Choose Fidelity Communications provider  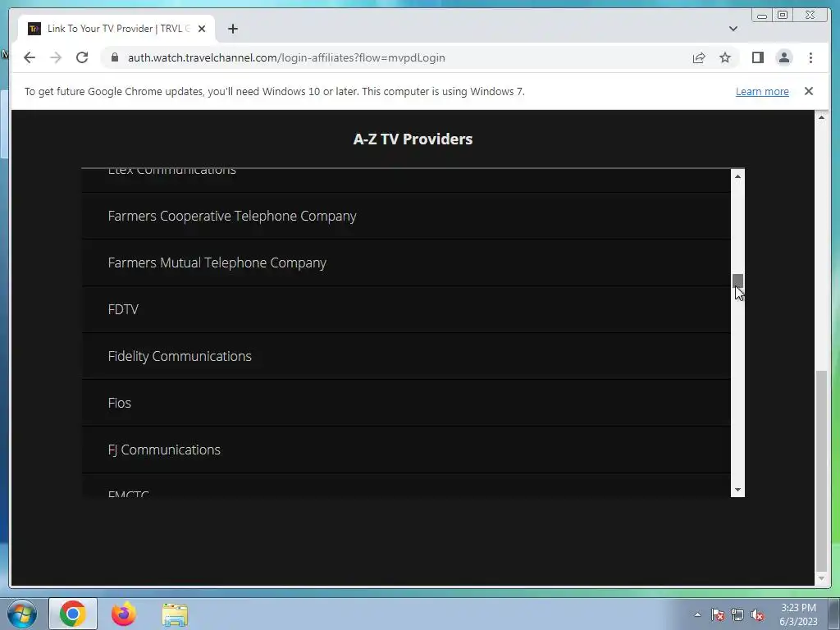point(405,356)
